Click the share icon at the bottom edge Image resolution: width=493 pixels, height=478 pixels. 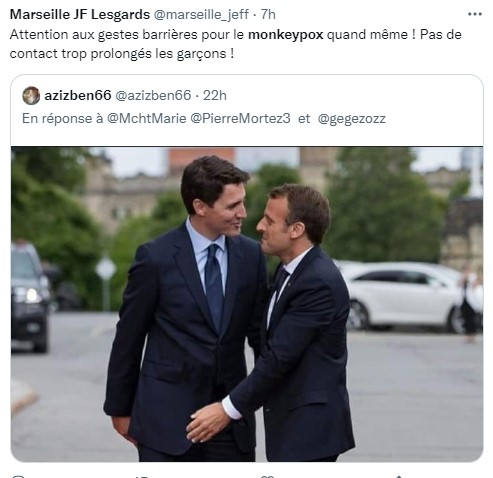click(x=399, y=476)
